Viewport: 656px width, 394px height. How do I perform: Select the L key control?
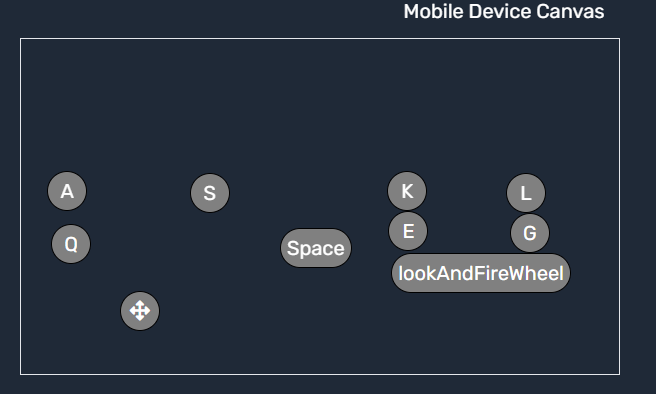pos(526,193)
